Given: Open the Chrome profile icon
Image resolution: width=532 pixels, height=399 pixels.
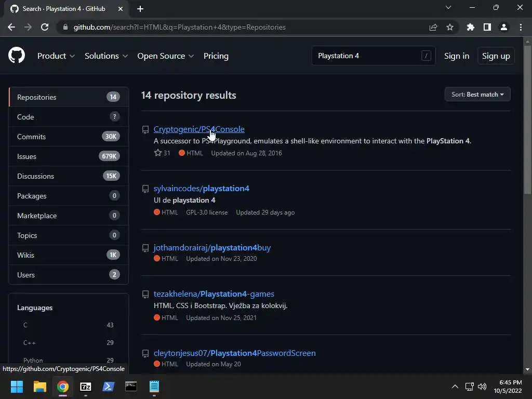Looking at the screenshot, I should coord(504,27).
